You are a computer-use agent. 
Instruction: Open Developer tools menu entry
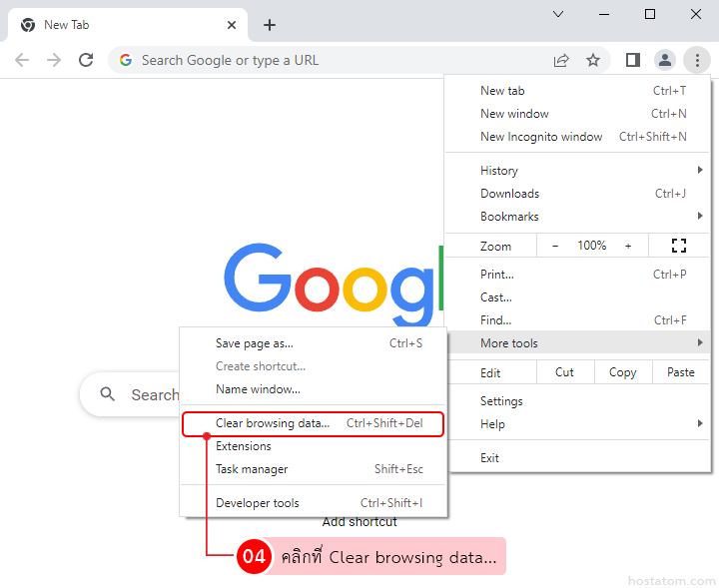[258, 503]
